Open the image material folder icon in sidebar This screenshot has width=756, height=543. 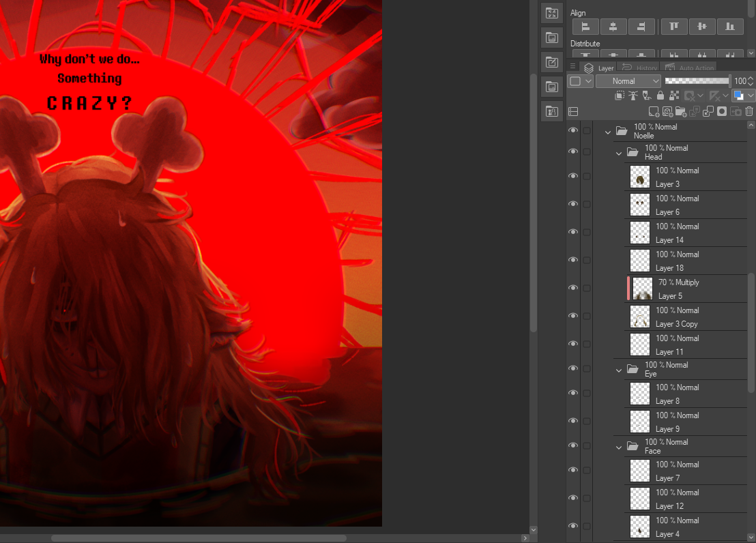(x=552, y=38)
